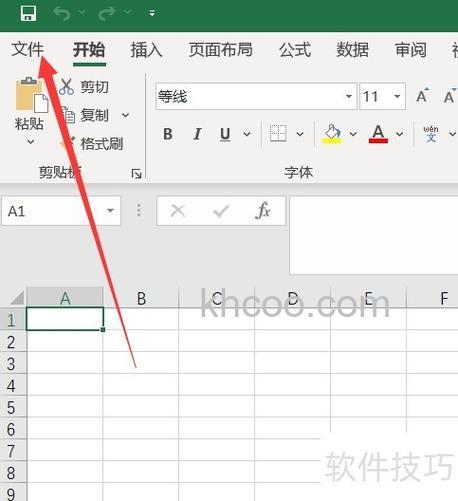Click the formula bar Cancel X icon
Screen dimensions: 458x501
[178, 211]
